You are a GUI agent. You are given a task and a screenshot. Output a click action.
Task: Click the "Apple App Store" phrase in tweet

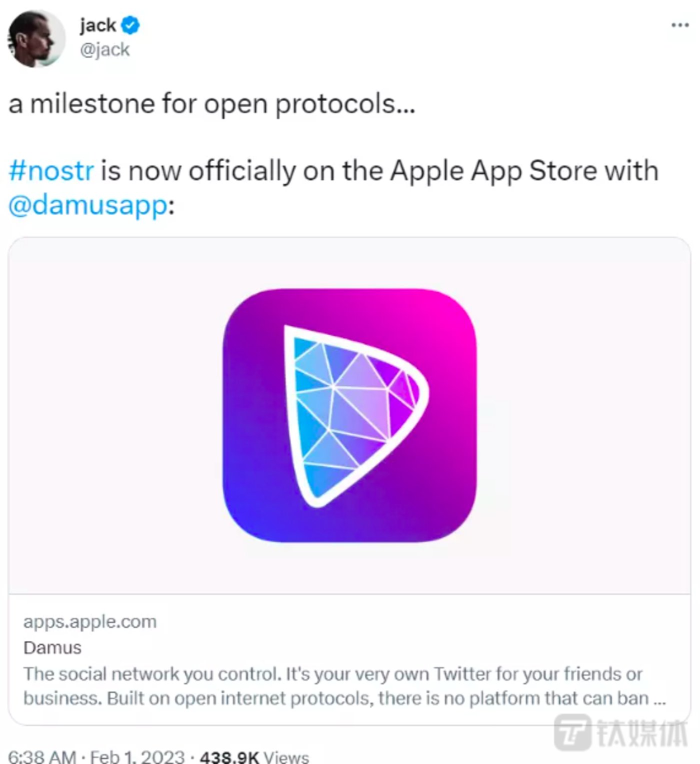coord(493,171)
